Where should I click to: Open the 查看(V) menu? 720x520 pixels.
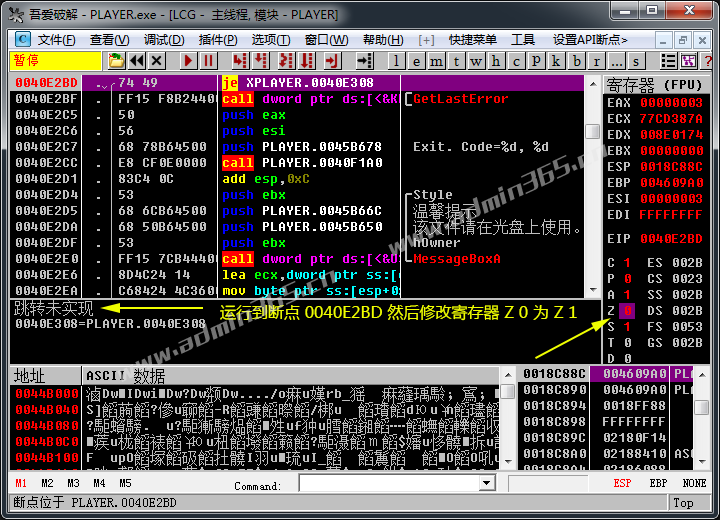click(109, 40)
